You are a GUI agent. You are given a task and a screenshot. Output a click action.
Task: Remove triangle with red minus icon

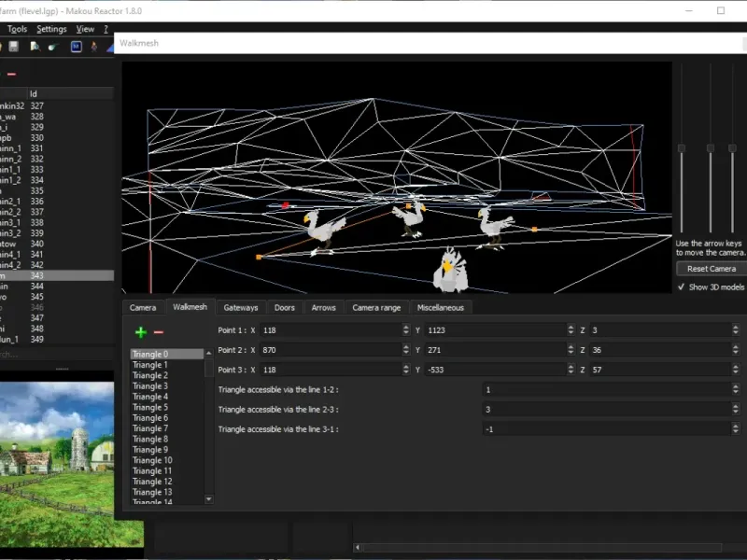click(x=159, y=332)
